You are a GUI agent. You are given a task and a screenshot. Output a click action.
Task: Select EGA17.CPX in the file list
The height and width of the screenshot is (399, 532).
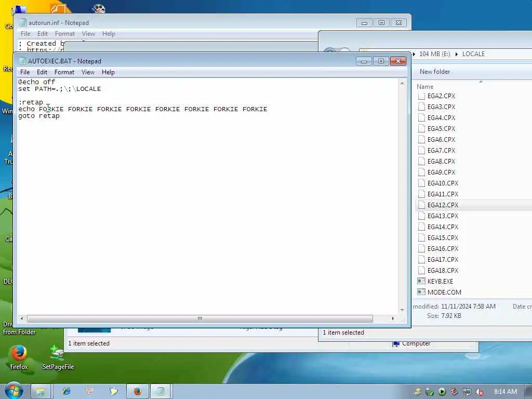[x=443, y=260]
